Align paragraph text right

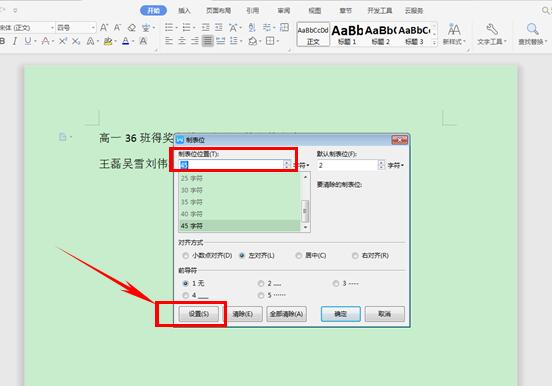click(x=195, y=41)
